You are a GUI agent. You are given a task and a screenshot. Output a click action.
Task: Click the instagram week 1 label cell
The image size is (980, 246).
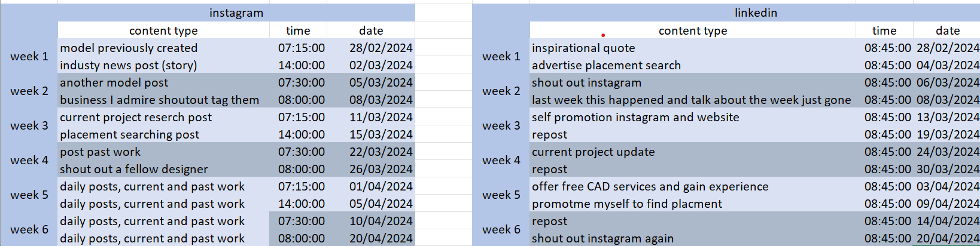pos(29,56)
